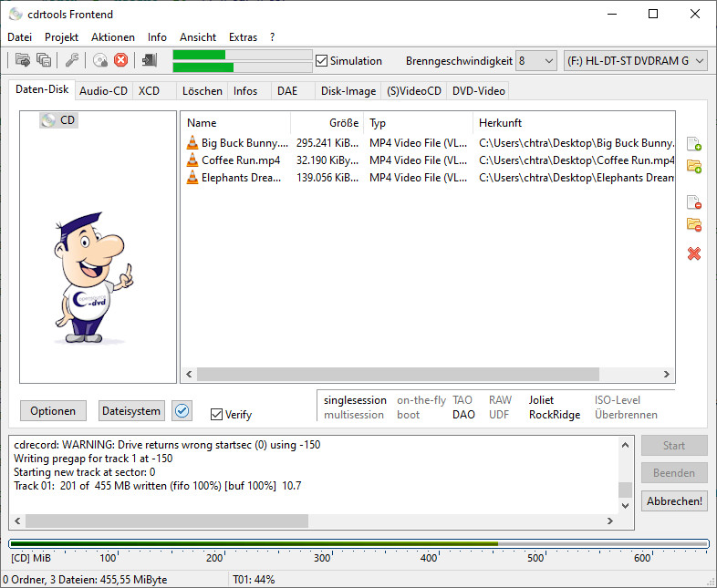
Task: Click the Optionen button
Action: coord(53,411)
